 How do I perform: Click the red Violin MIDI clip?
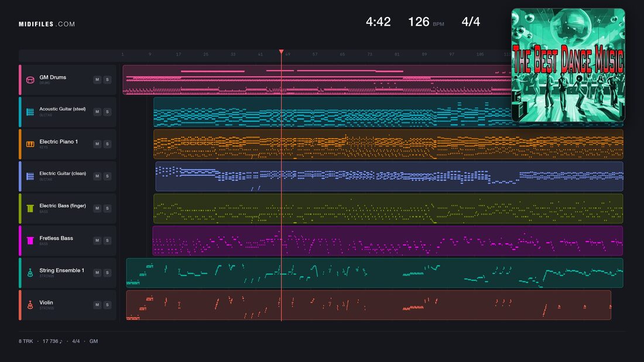pos(368,305)
